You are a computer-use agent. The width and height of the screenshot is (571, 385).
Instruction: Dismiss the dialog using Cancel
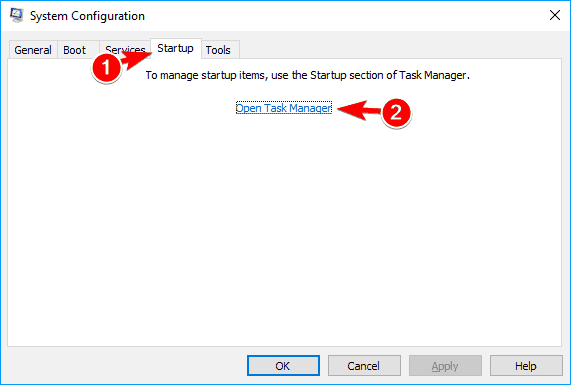(364, 366)
